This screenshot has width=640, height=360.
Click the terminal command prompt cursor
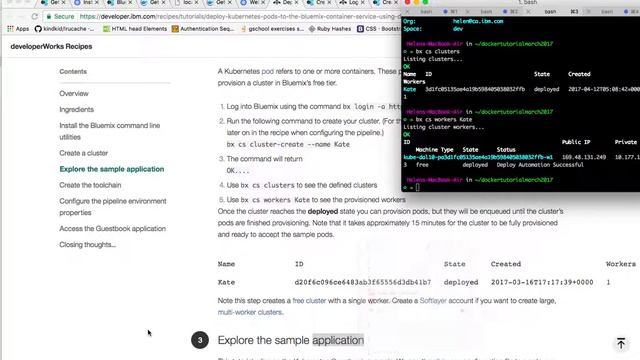418,187
